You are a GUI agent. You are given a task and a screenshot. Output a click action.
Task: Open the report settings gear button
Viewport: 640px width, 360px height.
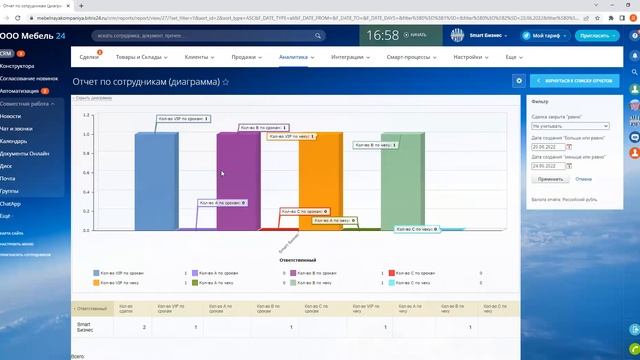519,81
